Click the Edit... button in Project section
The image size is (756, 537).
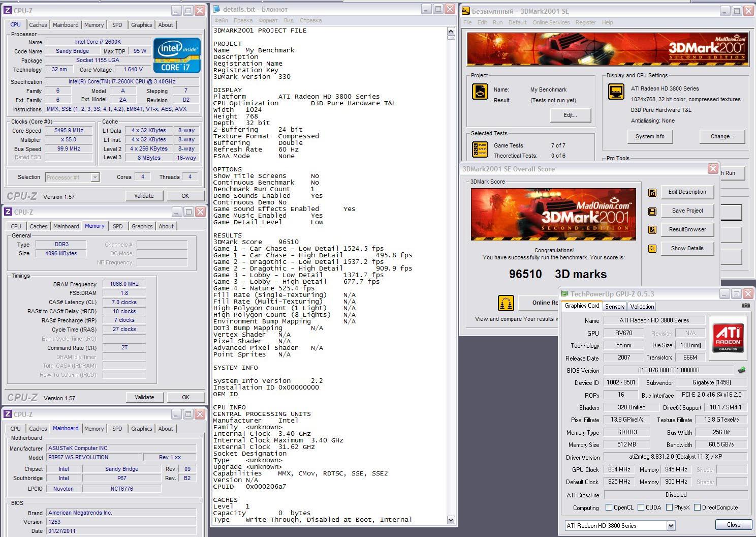[571, 115]
